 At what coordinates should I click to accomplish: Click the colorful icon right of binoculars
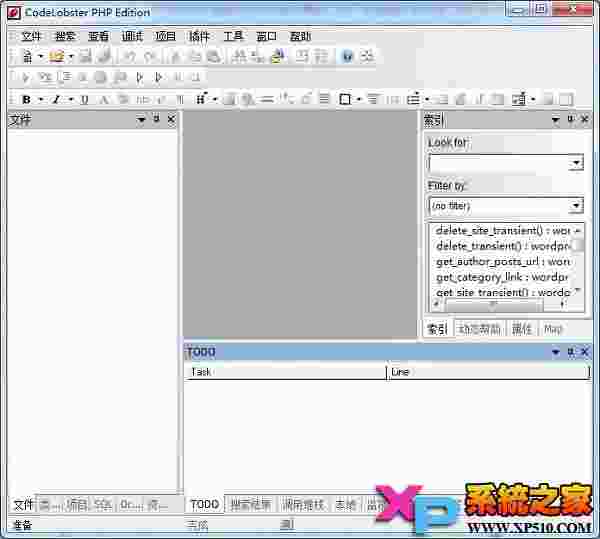point(278,57)
